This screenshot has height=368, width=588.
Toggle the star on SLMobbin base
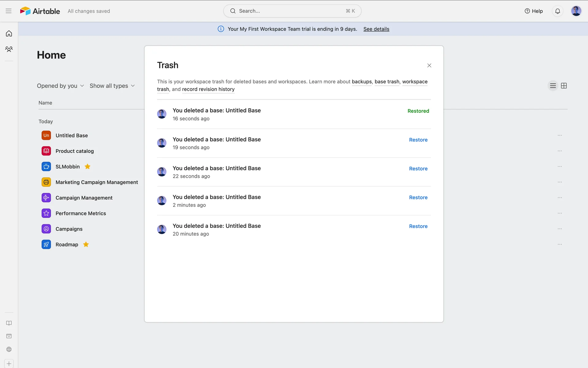pyautogui.click(x=87, y=167)
